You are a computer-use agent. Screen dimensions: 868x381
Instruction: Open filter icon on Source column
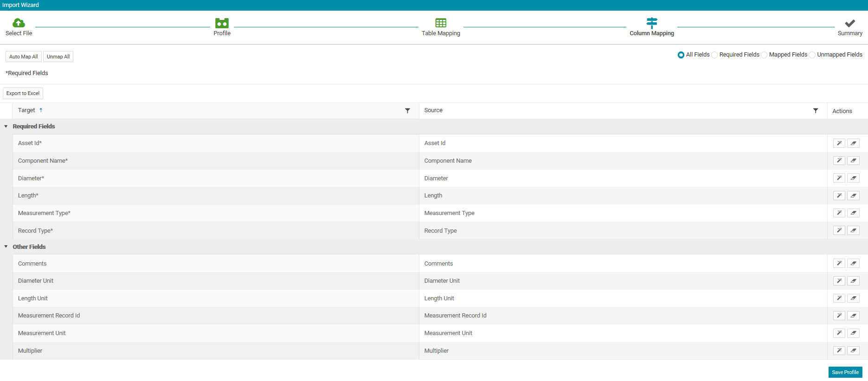pos(816,111)
